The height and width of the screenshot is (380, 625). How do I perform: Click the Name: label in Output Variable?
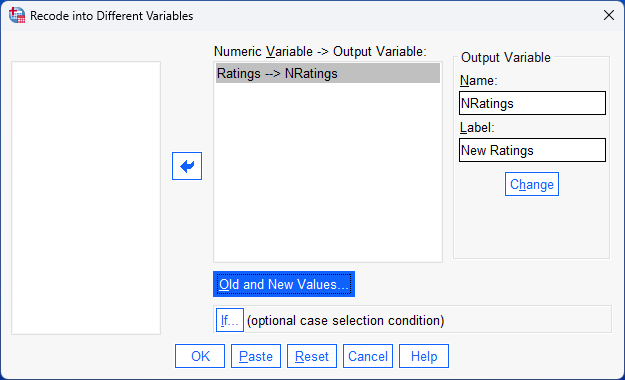coord(478,81)
